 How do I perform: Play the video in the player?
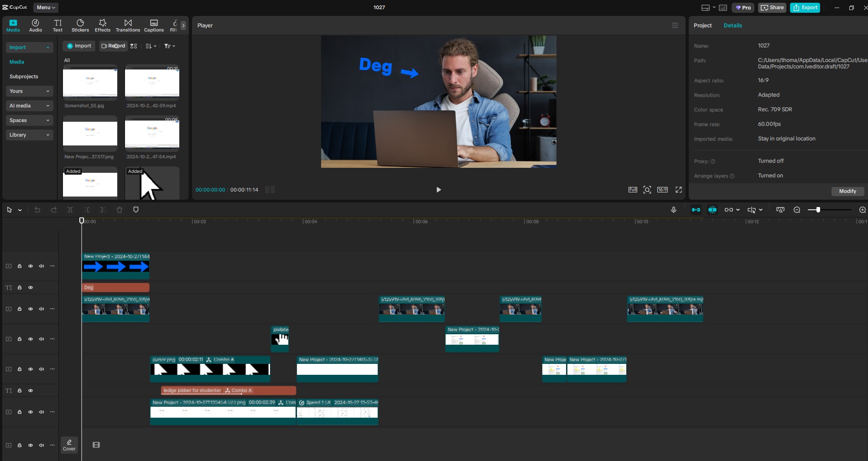coord(438,190)
